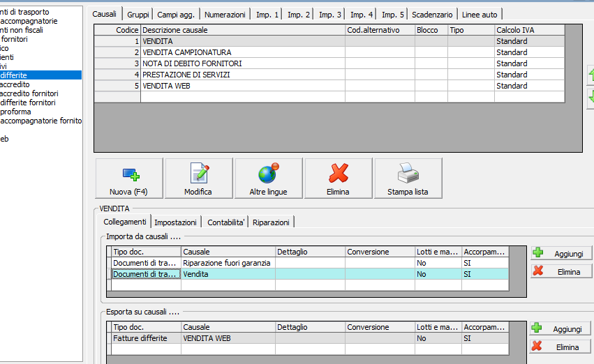Screen dimensions: 594x364
Task: Select PRESTAZIONE DI SERVIZI row
Action: click(329, 75)
